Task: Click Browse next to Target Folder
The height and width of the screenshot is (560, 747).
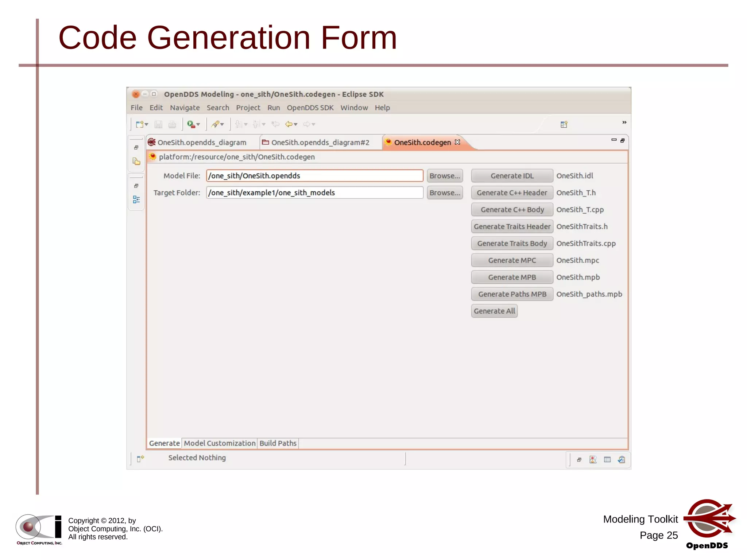Action: 445,192
